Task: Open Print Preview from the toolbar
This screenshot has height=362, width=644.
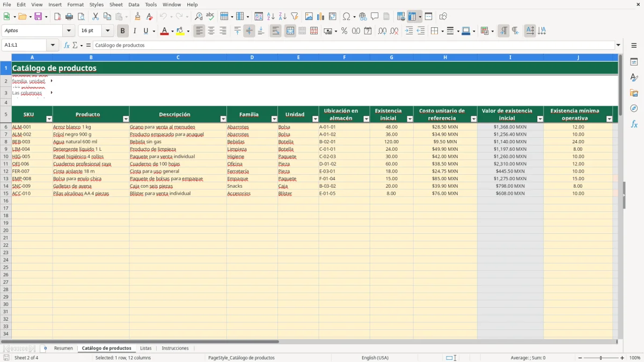Action: tap(81, 17)
